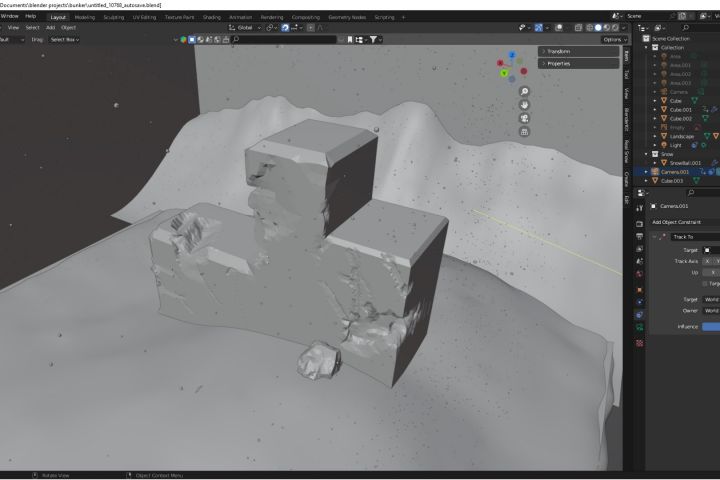
Task: Open the viewport Object menu
Action: tap(68, 28)
